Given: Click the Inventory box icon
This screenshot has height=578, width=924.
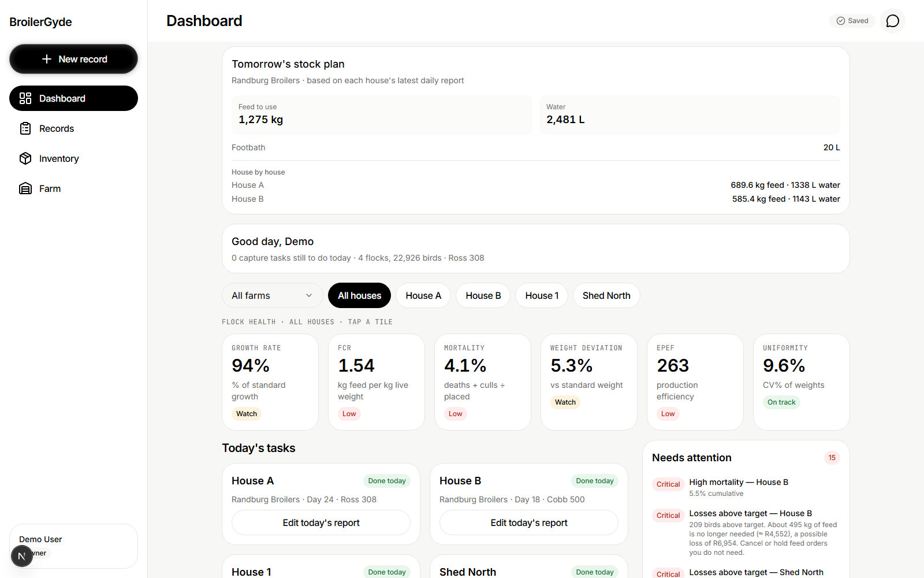Looking at the screenshot, I should click(25, 158).
